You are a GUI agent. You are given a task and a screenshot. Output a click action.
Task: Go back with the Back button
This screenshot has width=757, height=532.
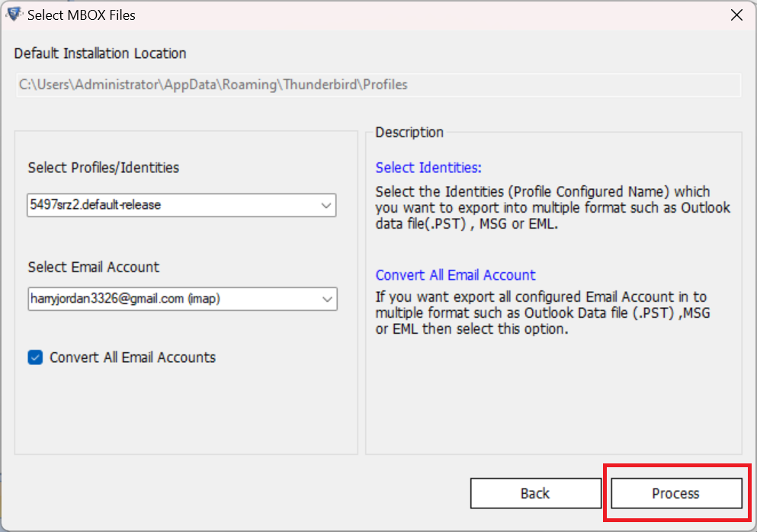point(535,493)
